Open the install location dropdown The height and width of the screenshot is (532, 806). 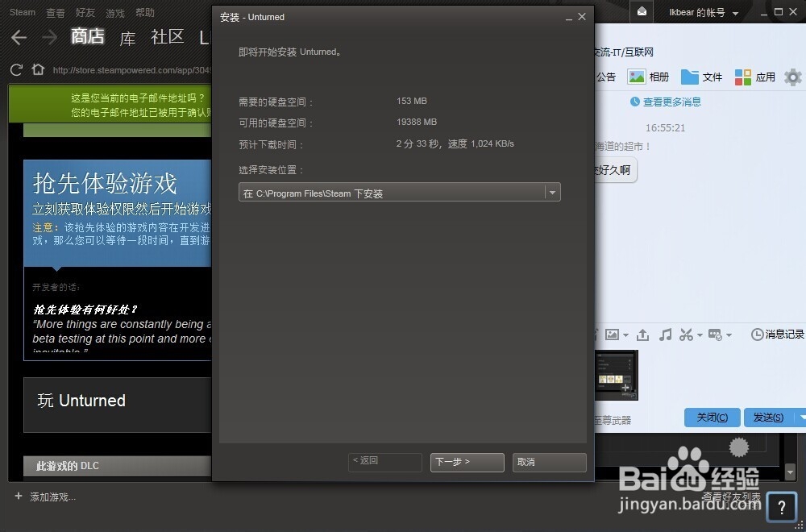pos(552,192)
